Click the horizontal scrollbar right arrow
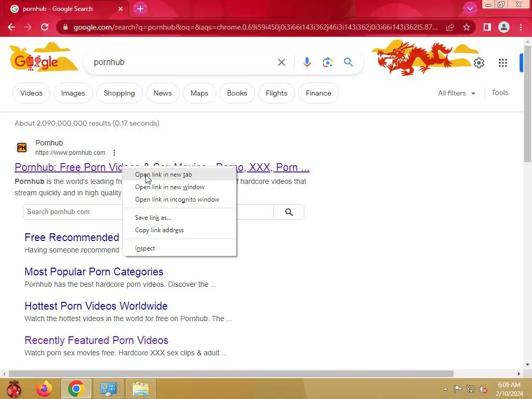The image size is (532, 399). coord(519,374)
